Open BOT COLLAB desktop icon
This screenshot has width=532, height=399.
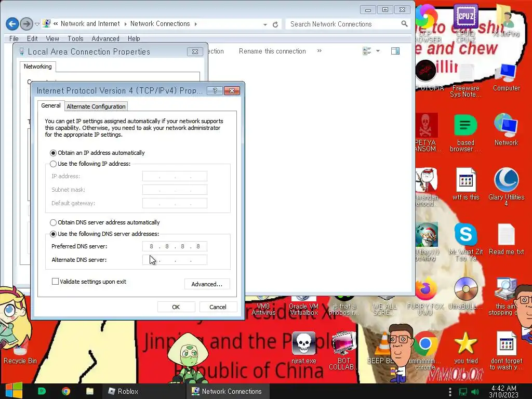(344, 351)
